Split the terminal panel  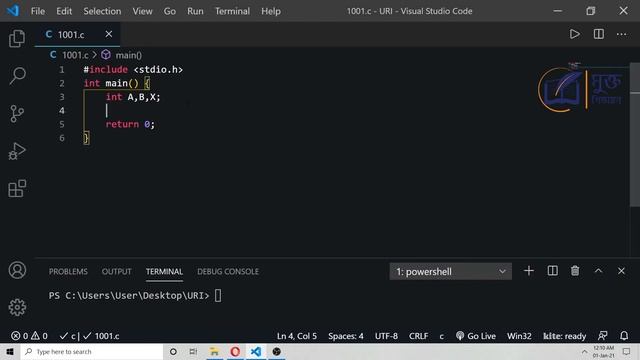pyautogui.click(x=553, y=271)
